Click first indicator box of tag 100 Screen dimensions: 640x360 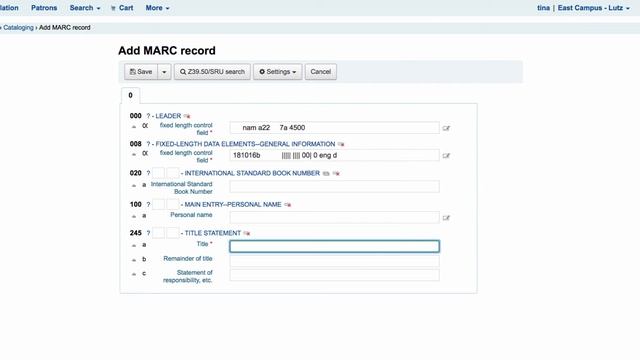coord(159,204)
